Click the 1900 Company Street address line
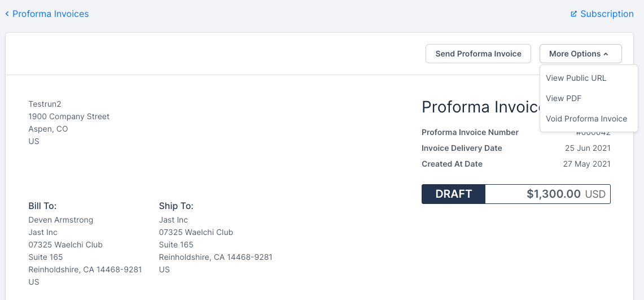This screenshot has height=300, width=644. coord(69,116)
